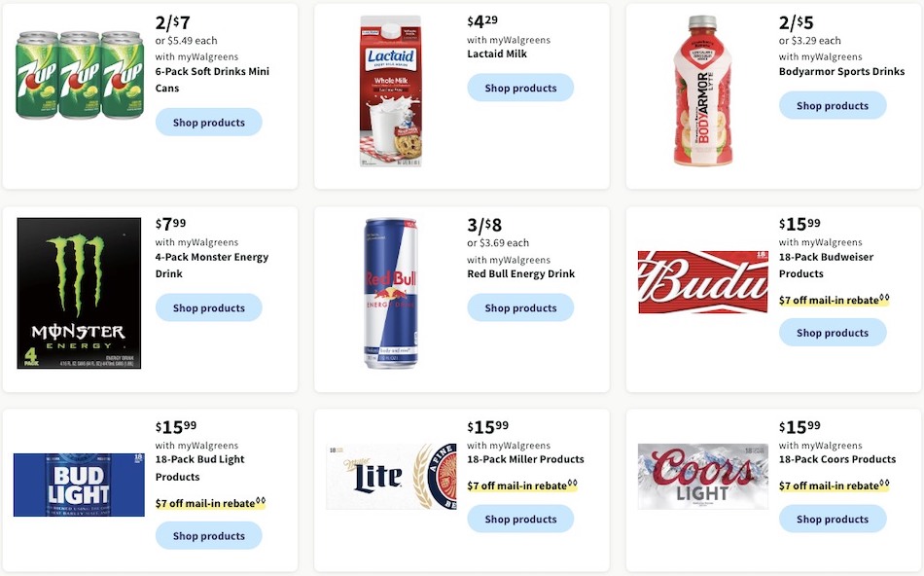Click the Coors Light pack image
The width and height of the screenshot is (924, 576).
(702, 476)
